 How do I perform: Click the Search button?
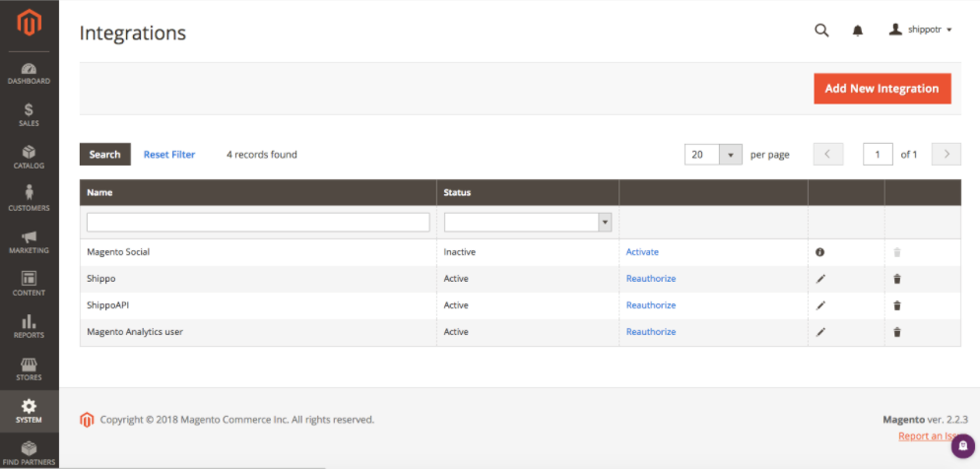[x=105, y=155]
